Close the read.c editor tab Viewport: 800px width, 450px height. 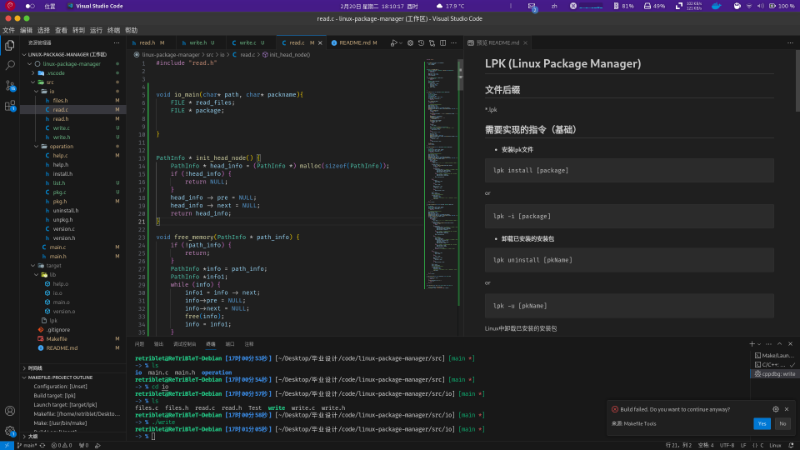(x=320, y=43)
